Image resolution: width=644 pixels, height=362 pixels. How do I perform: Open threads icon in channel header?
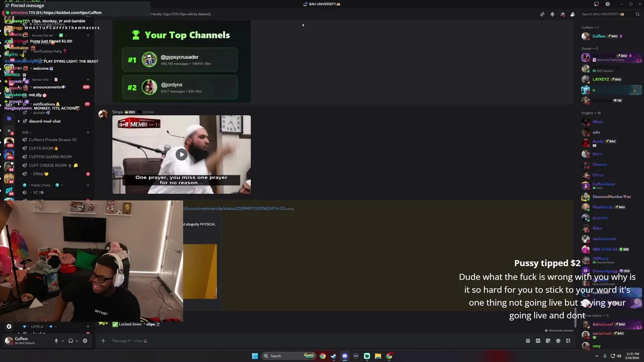542,14
